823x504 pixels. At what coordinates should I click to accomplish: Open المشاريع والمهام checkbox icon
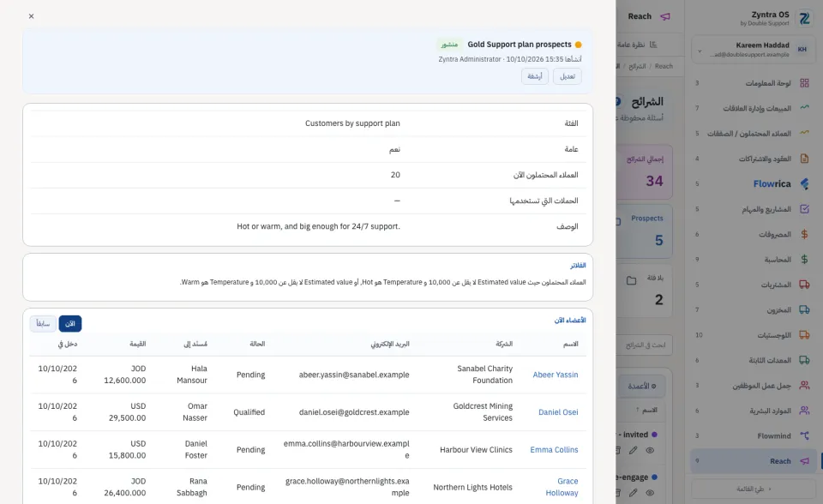[804, 209]
